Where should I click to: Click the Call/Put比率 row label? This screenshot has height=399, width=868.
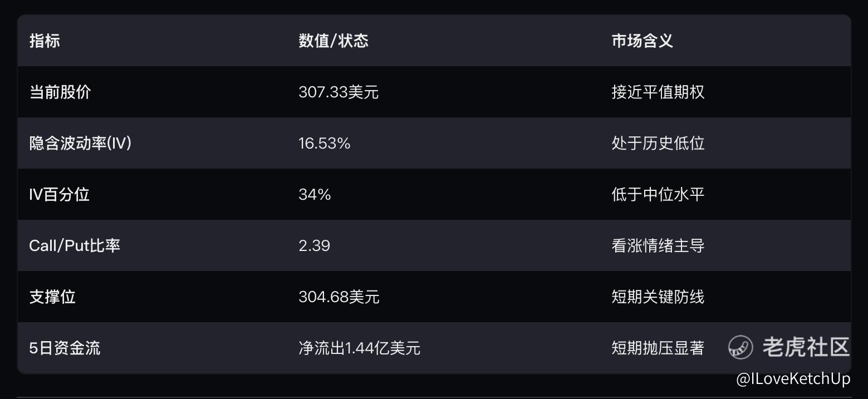point(75,245)
